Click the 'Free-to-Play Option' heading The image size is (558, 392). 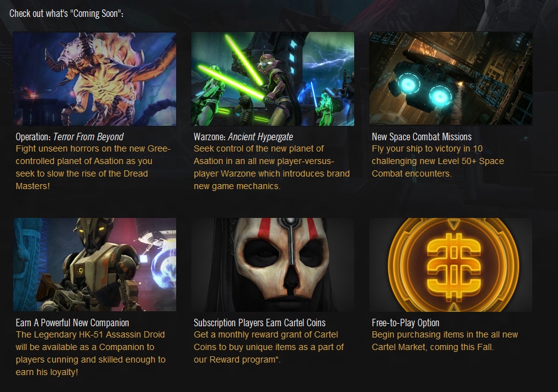pyautogui.click(x=405, y=322)
